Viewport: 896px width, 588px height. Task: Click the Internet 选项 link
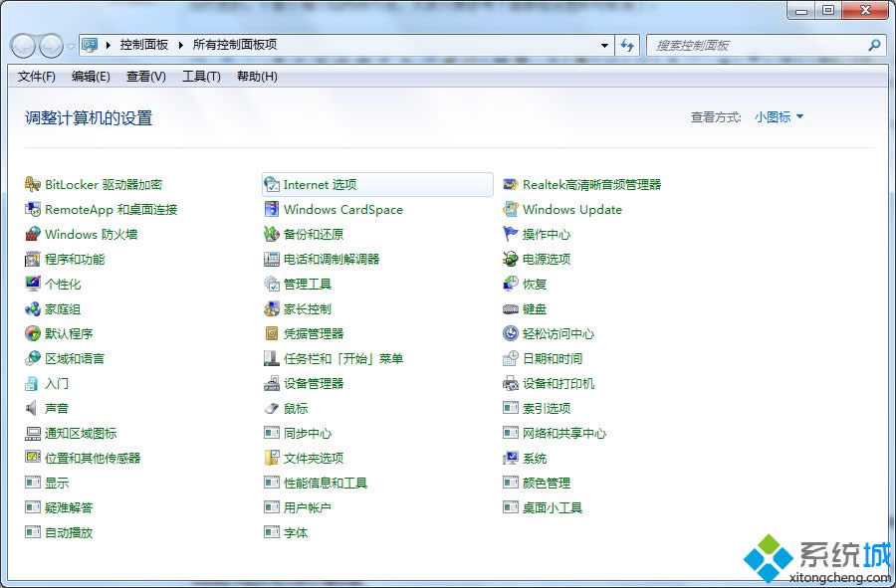click(x=320, y=184)
